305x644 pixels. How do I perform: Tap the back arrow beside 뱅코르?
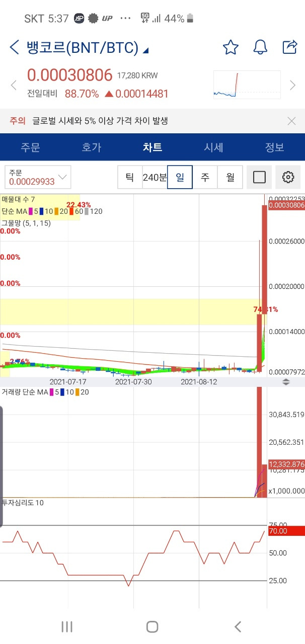click(x=15, y=48)
